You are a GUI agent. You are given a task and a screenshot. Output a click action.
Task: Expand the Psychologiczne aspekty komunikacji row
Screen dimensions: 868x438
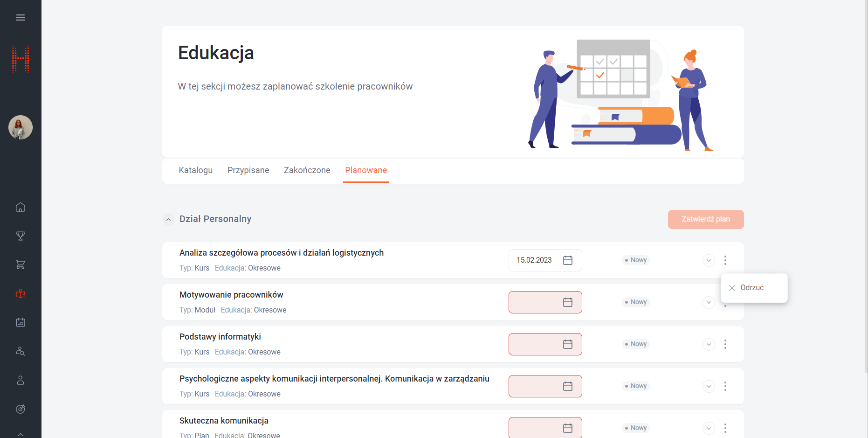tap(709, 386)
